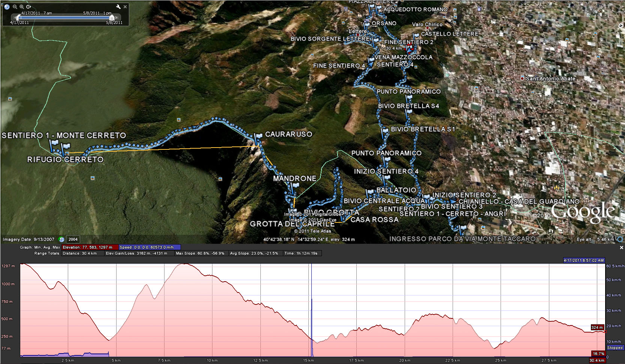
Task: Click the clock icon in the time slider
Action: tap(7, 7)
